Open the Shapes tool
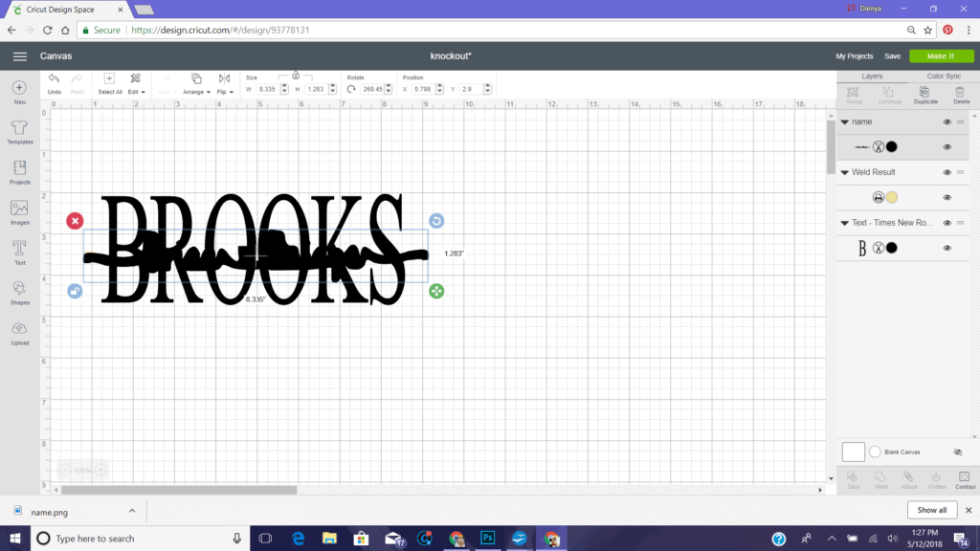The height and width of the screenshot is (551, 980). coord(19,291)
